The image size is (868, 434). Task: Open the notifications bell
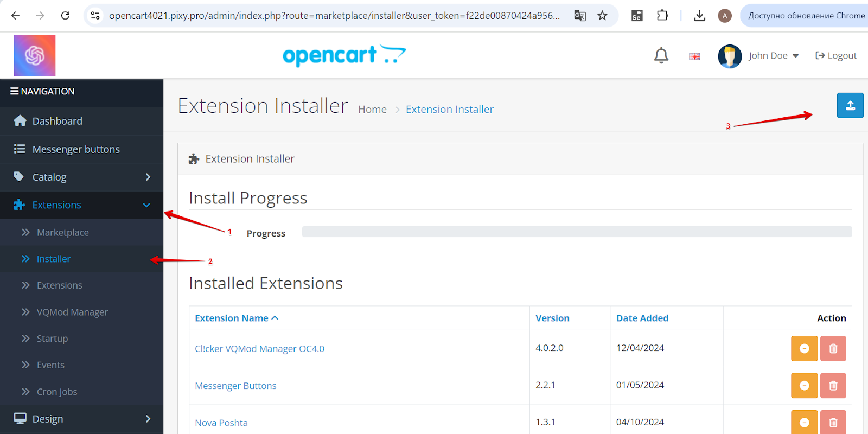click(661, 55)
